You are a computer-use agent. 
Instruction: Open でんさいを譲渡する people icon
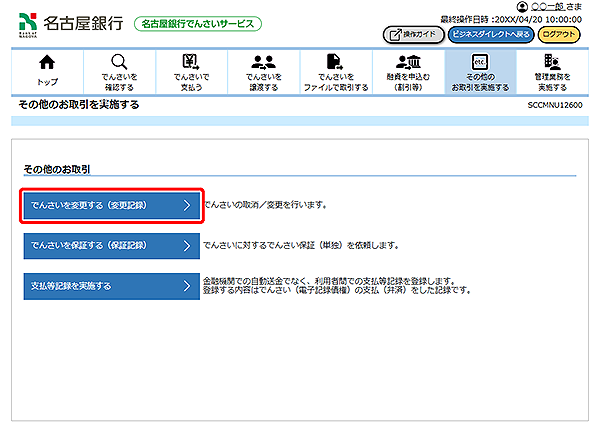(x=264, y=62)
